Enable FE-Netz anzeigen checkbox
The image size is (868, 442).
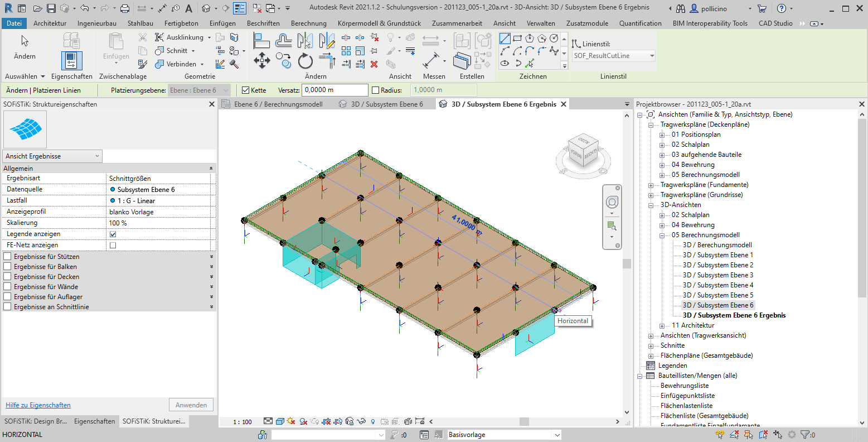point(113,245)
